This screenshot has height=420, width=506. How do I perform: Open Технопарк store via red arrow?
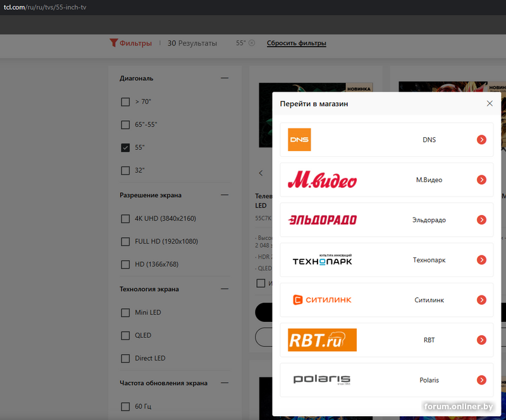point(481,260)
